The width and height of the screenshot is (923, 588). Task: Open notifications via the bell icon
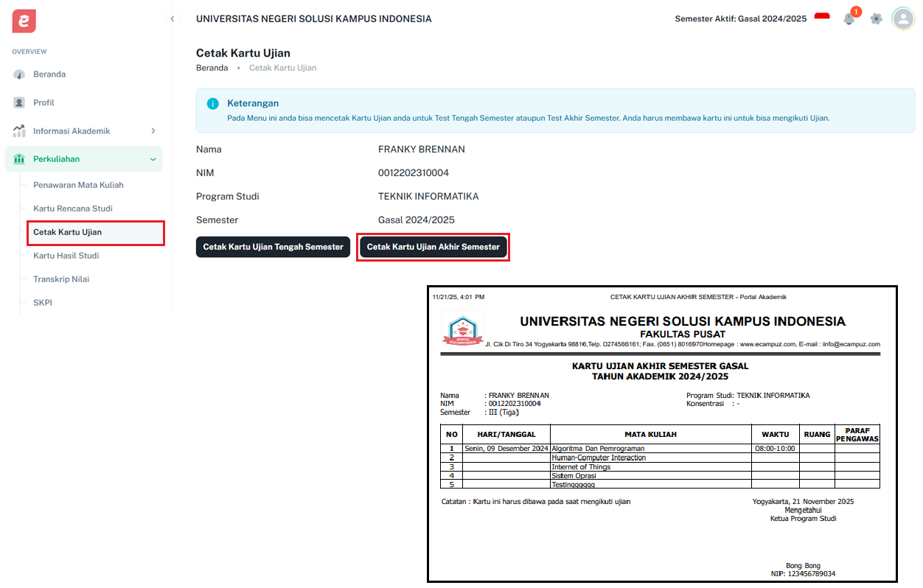[x=849, y=18]
